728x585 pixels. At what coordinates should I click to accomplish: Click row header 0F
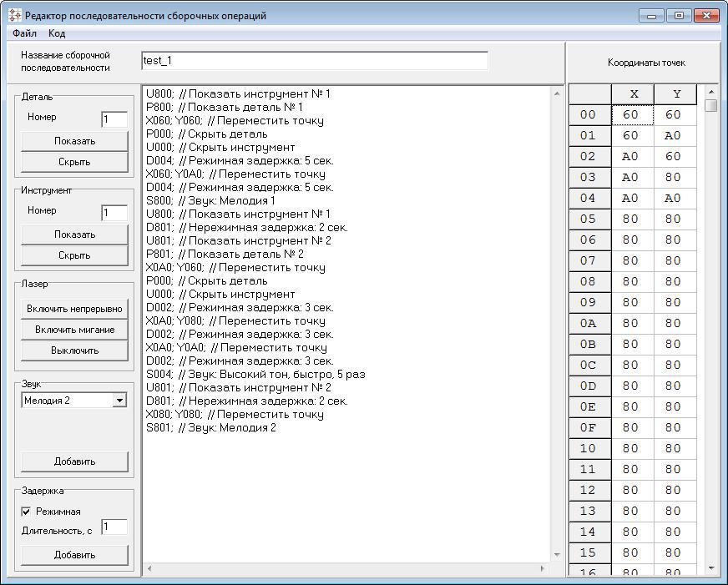click(x=590, y=428)
